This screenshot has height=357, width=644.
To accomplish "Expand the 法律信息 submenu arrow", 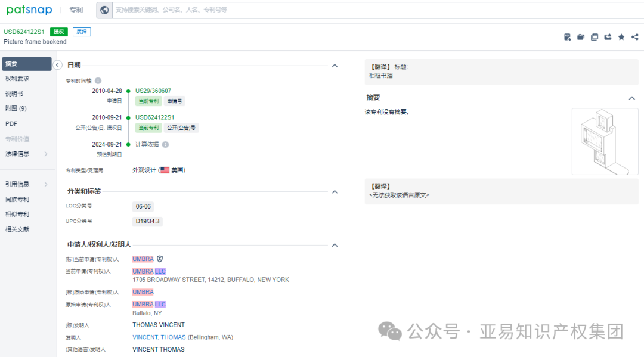I will pos(46,154).
